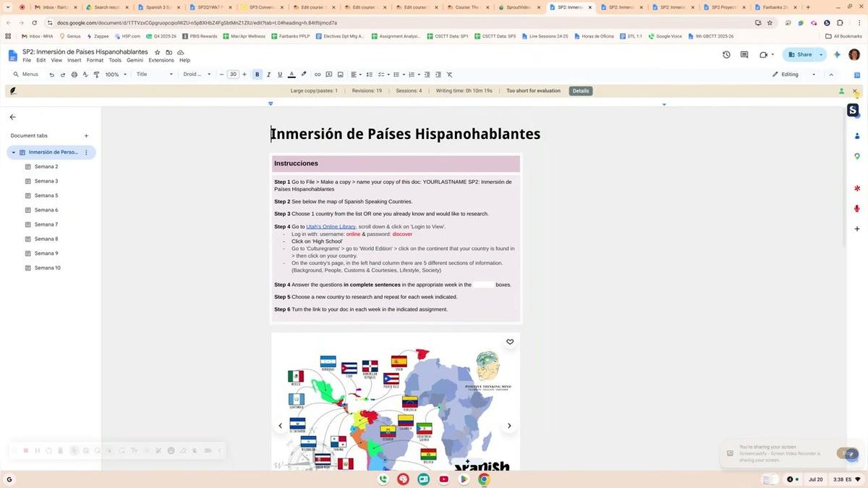
Task: Collapse Inmersión de Perso... tab subtree
Action: click(13, 153)
